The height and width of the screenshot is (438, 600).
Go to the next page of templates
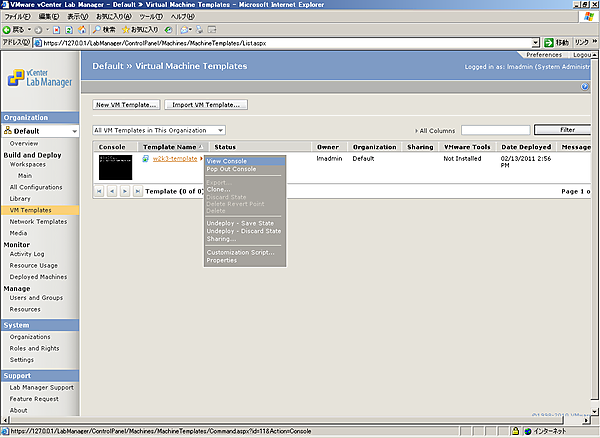point(125,190)
